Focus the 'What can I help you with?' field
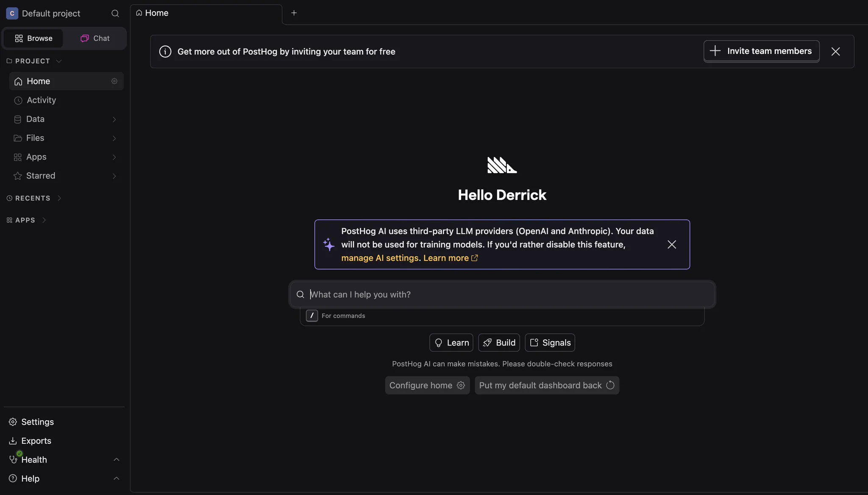The width and height of the screenshot is (868, 495). pos(502,295)
